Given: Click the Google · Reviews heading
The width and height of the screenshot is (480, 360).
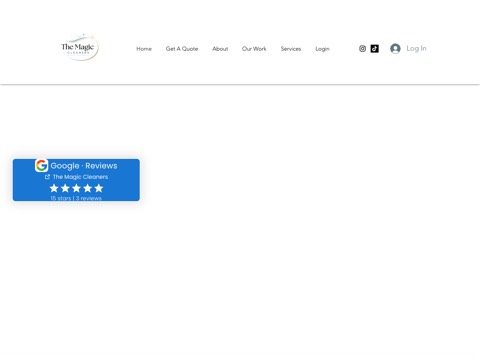Looking at the screenshot, I should coord(84,166).
